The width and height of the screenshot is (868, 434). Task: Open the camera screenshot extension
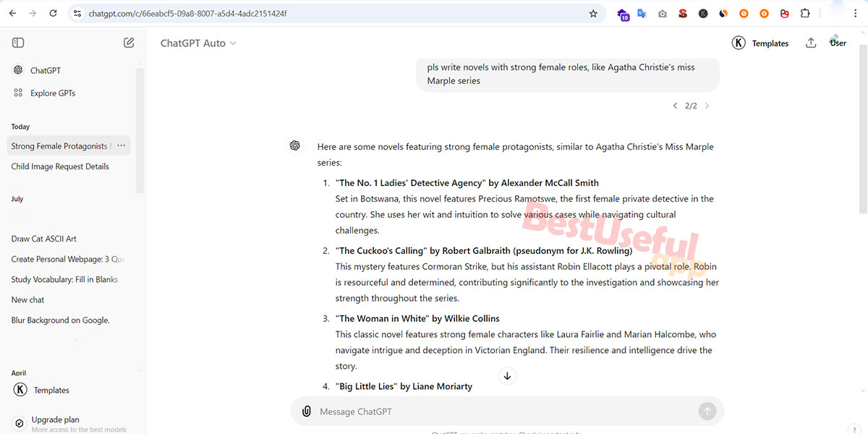(x=662, y=14)
